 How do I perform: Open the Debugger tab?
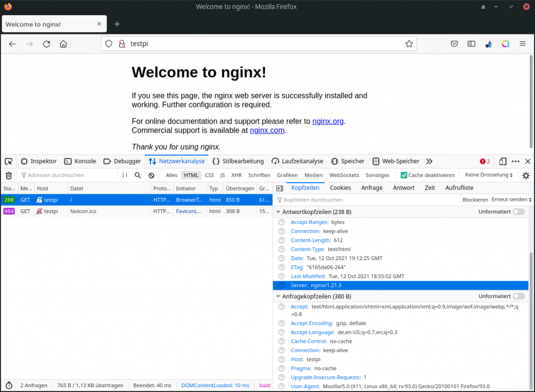tap(122, 161)
